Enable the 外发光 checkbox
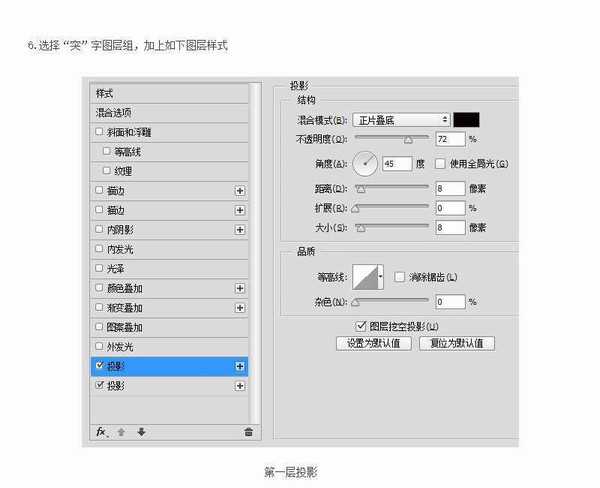 click(x=99, y=346)
